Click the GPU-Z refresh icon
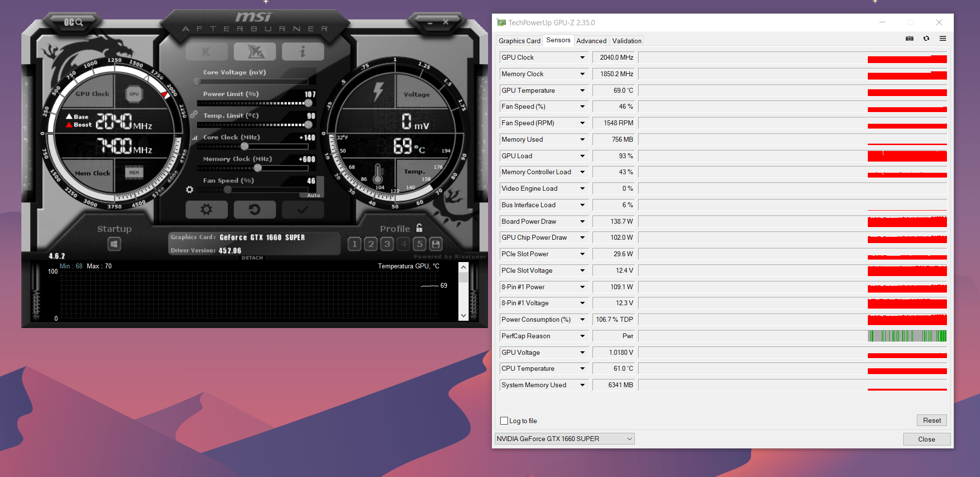 tap(926, 39)
